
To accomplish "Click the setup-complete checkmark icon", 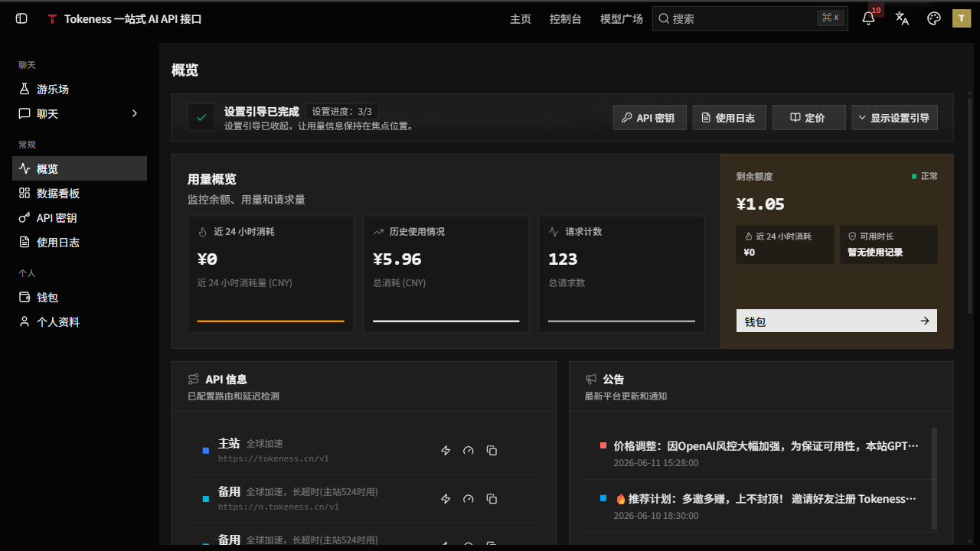I will 201,118.
